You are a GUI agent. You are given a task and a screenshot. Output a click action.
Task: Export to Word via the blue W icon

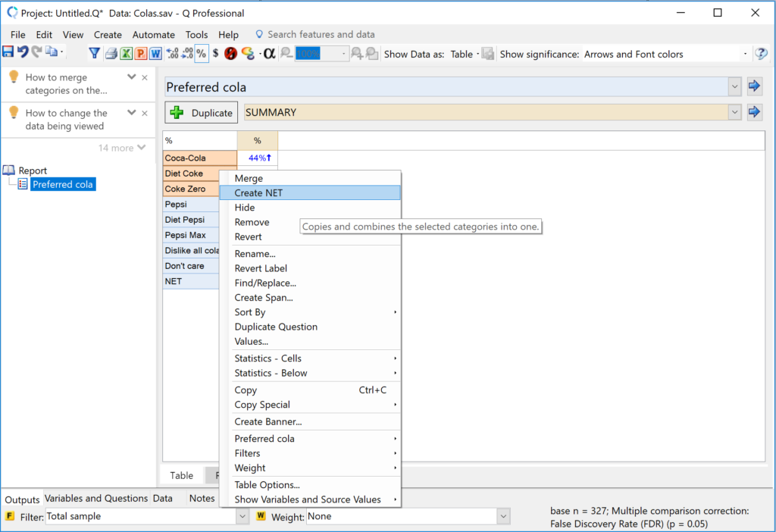tap(155, 54)
